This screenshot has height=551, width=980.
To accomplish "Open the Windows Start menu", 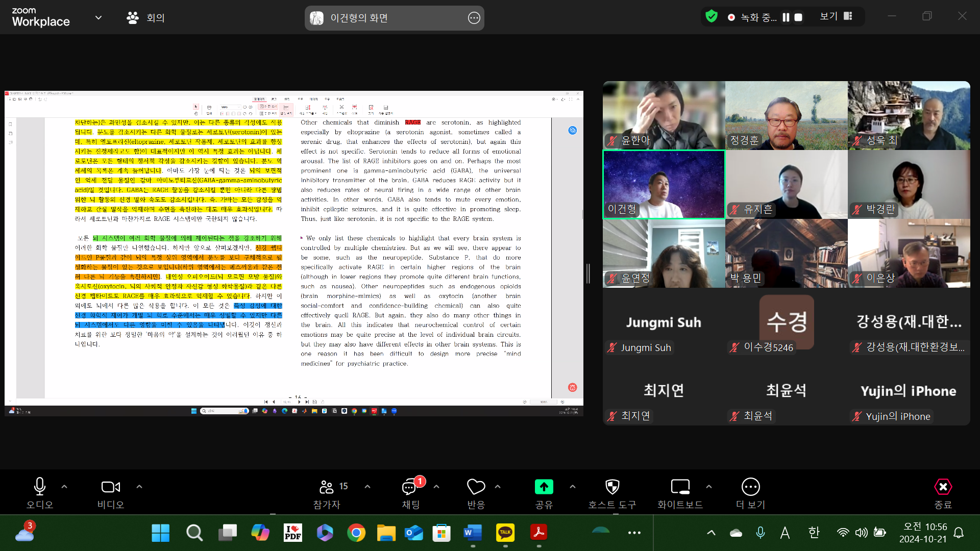I will 160,533.
